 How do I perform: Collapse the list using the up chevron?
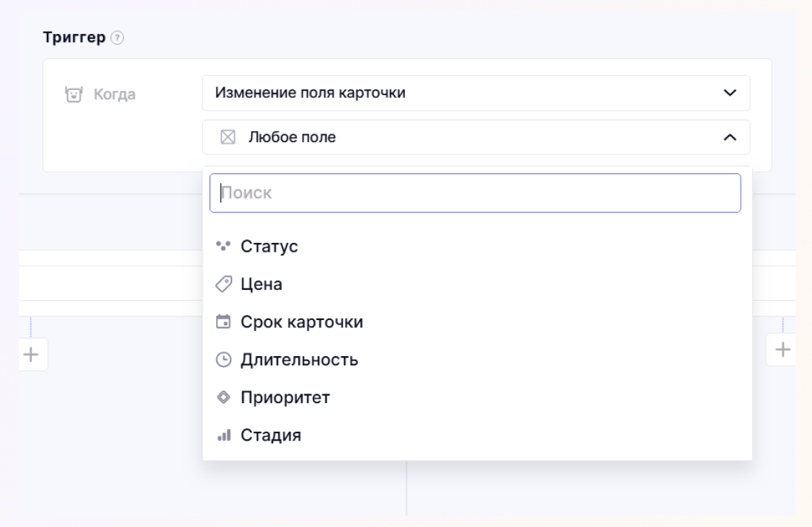[730, 137]
